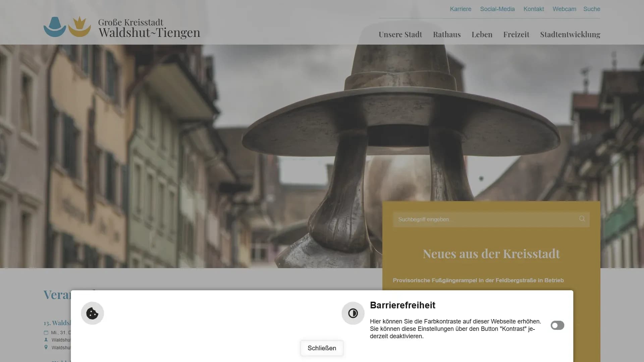This screenshot has width=644, height=362.
Task: Click the search magnifier icon
Action: coord(582,219)
